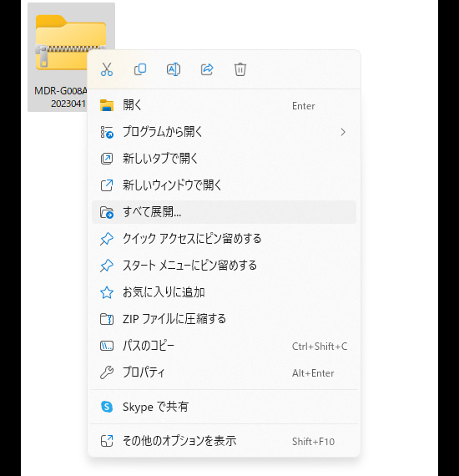The height and width of the screenshot is (476, 459).
Task: Click the Cut scissors icon
Action: tap(107, 69)
